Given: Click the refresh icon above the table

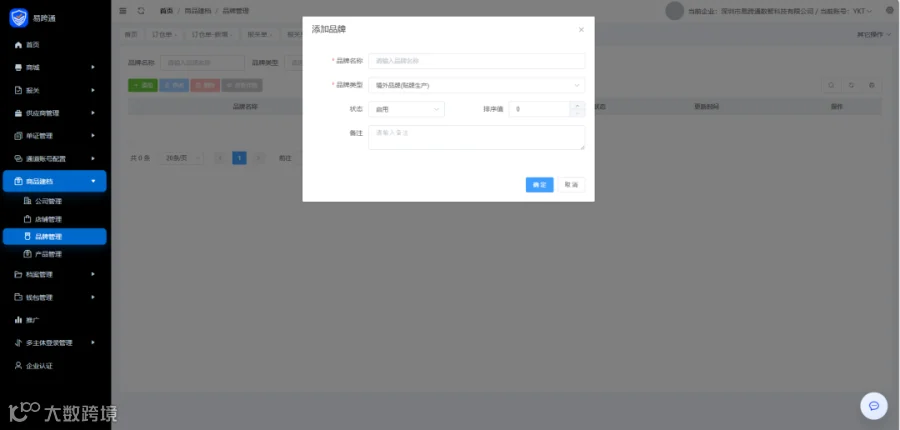Looking at the screenshot, I should pyautogui.click(x=851, y=86).
